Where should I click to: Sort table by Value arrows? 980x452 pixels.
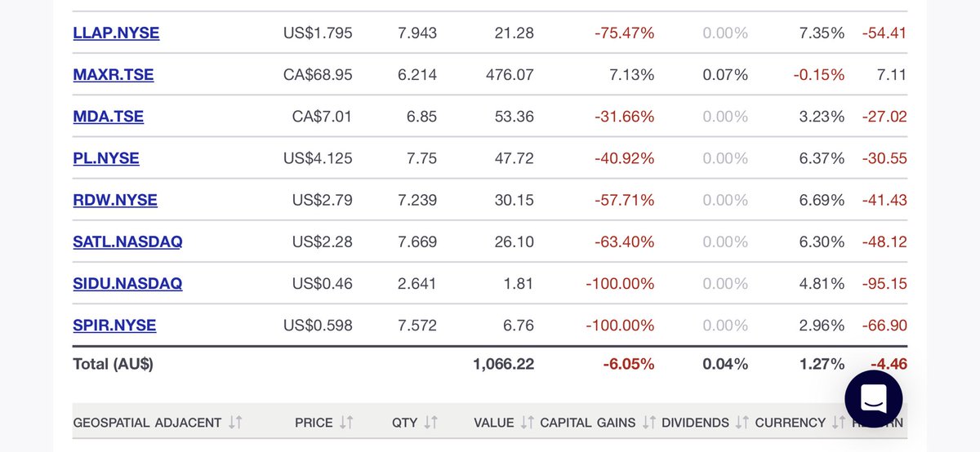(527, 423)
